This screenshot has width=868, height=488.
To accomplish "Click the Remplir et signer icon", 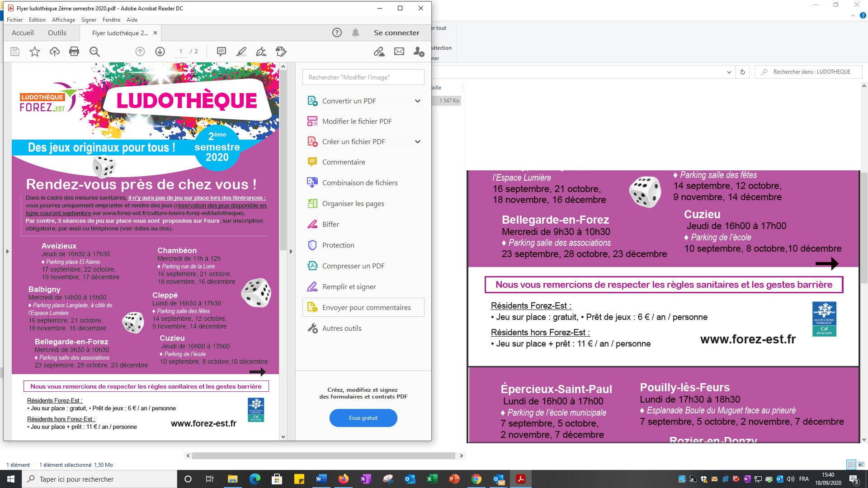I will pyautogui.click(x=312, y=286).
